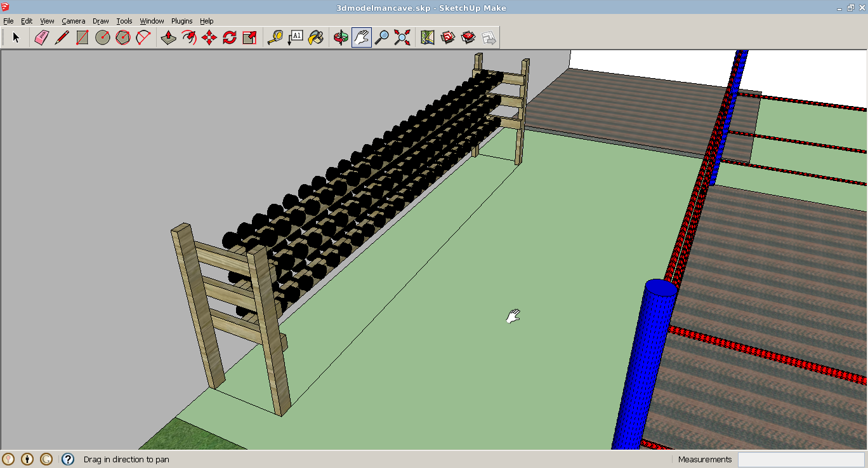The image size is (868, 468).
Task: Activate the Rectangle tool
Action: (x=82, y=37)
